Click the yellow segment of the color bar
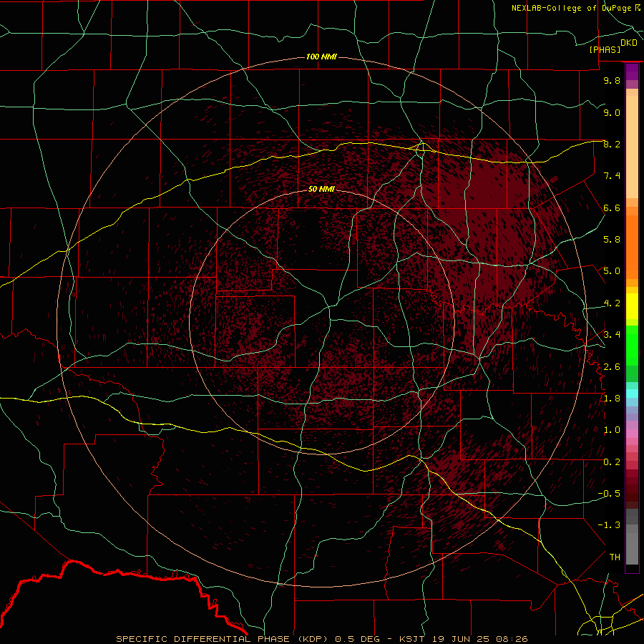Viewport: 644px width, 644px height. (x=632, y=306)
